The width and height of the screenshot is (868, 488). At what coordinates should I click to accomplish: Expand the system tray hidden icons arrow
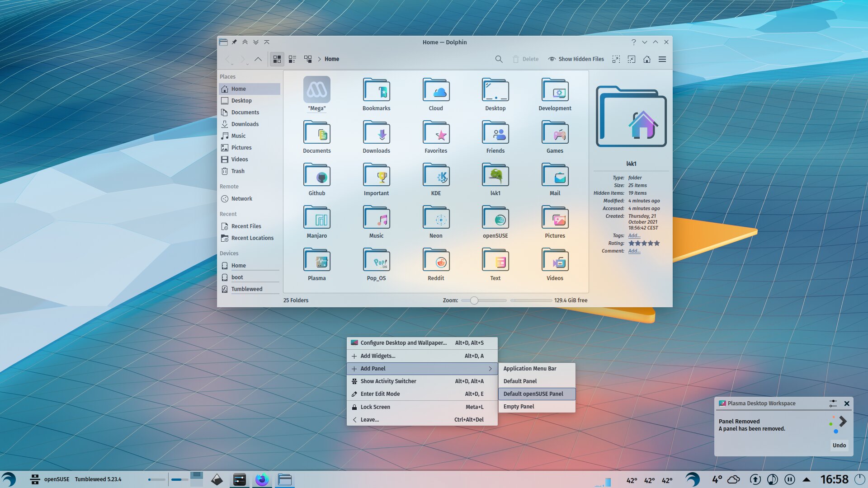tap(807, 479)
